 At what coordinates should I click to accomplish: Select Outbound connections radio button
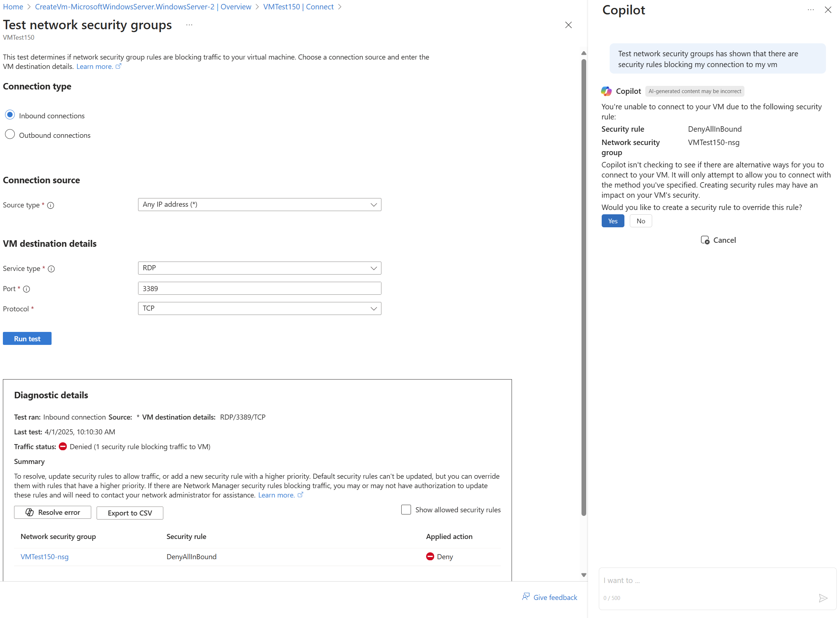10,134
